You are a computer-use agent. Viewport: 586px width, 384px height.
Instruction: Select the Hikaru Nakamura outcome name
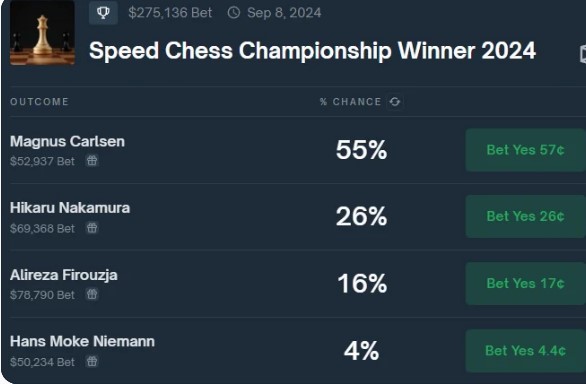pyautogui.click(x=70, y=208)
